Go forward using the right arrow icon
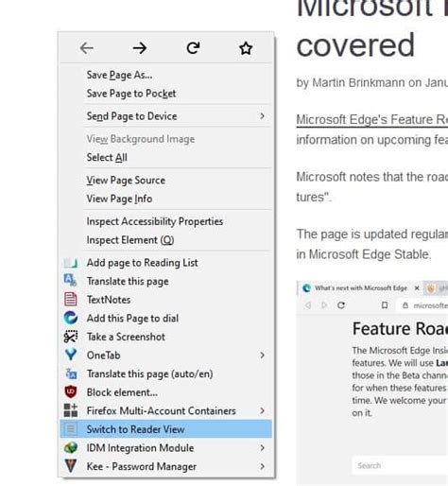This screenshot has width=448, height=486. tap(140, 48)
